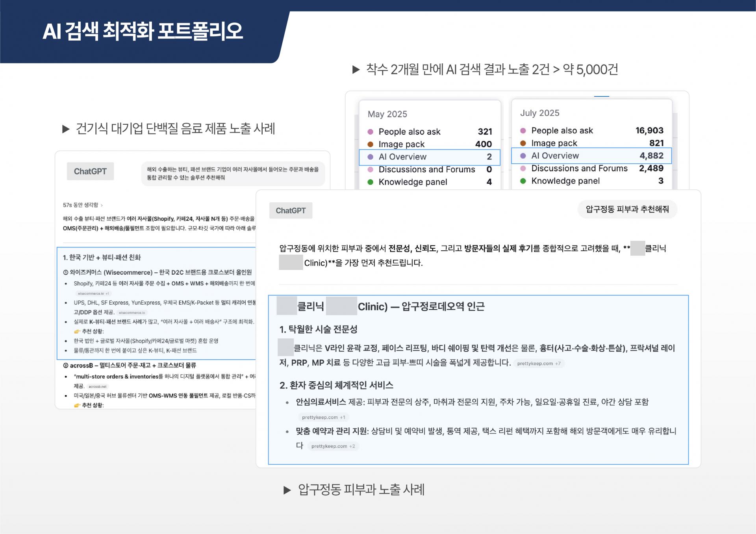
Task: Open the 'wisecommerce.io' source chip
Action: coord(132,313)
